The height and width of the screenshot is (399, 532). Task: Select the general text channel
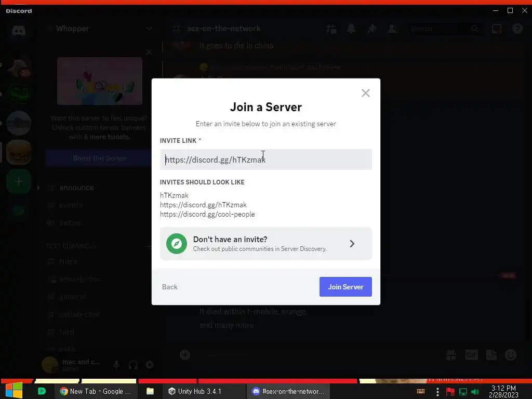[x=72, y=297]
